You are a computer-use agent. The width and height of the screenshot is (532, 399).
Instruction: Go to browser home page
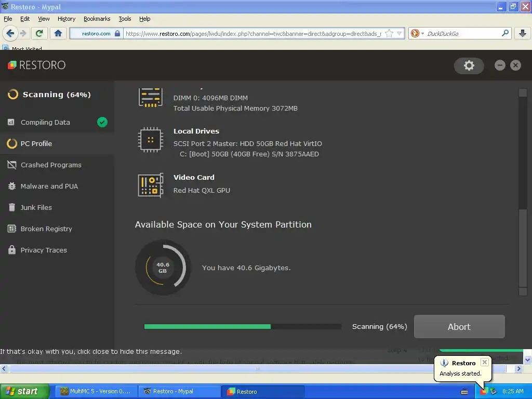click(x=58, y=33)
